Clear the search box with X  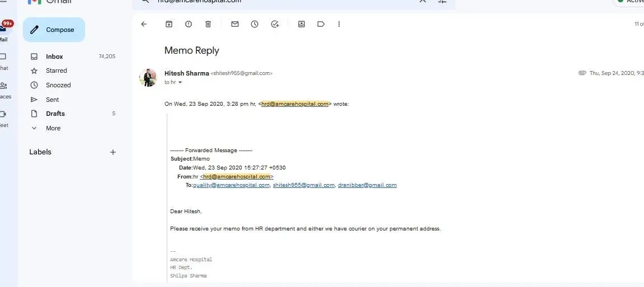(422, 1)
